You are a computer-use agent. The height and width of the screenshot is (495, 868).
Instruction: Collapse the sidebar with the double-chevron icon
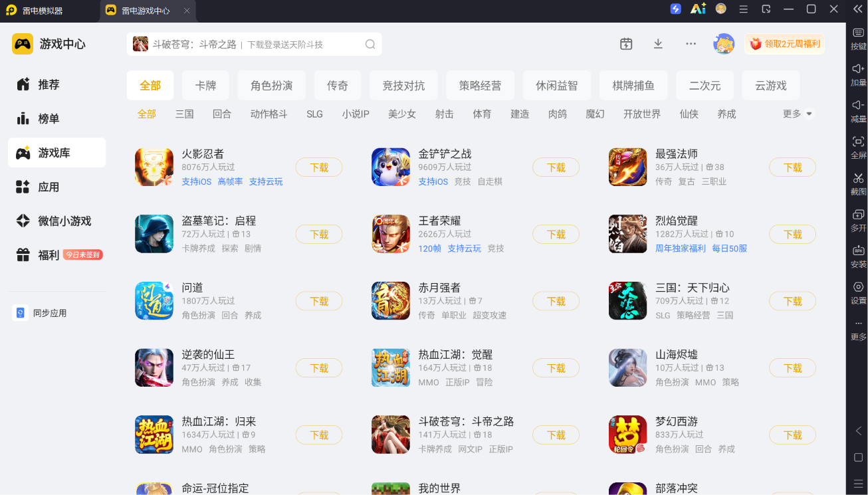[858, 9]
